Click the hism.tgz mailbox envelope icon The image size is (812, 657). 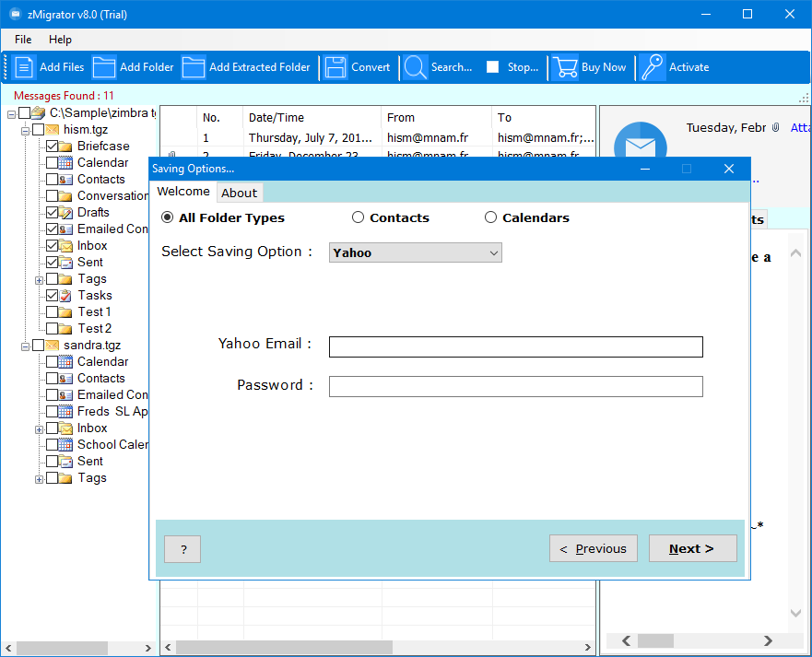[52, 129]
